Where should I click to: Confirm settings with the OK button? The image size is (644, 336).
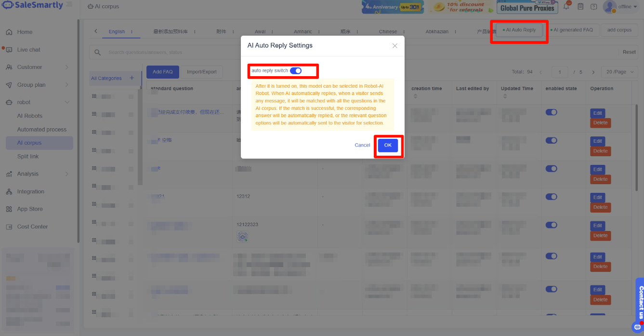(x=388, y=146)
